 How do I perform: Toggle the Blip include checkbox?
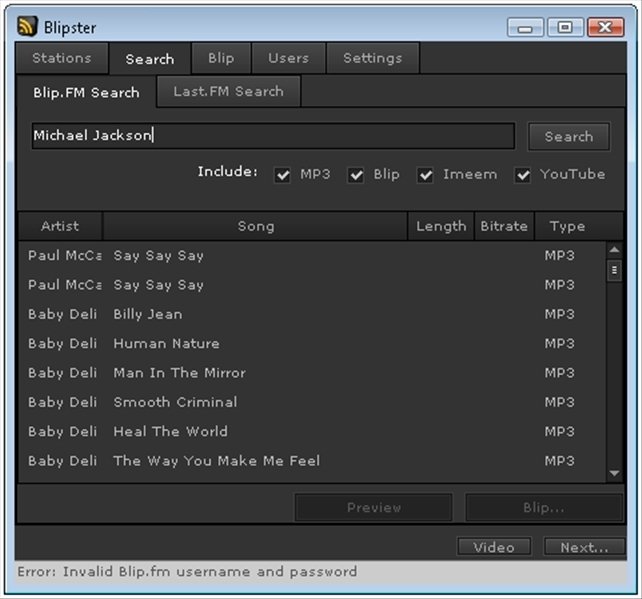[356, 175]
